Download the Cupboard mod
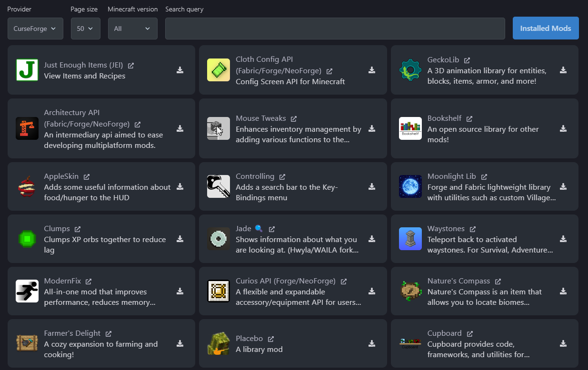This screenshot has height=370, width=588. 563,343
